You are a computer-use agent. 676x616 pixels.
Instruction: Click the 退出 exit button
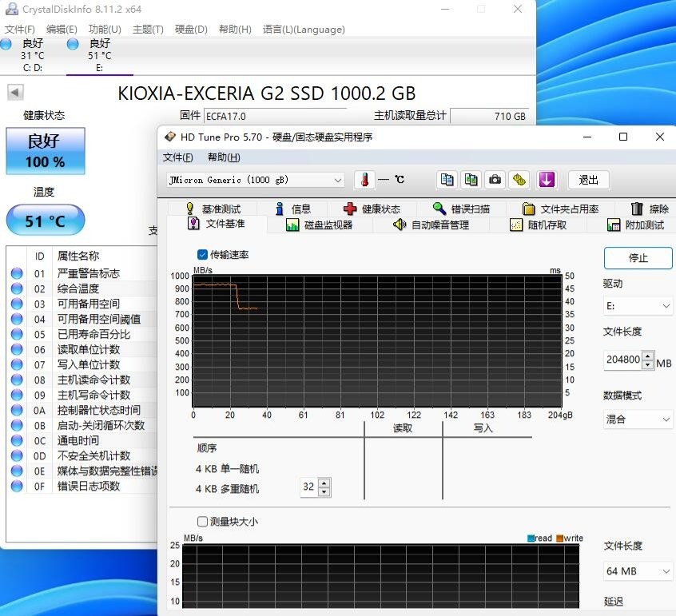tap(588, 180)
